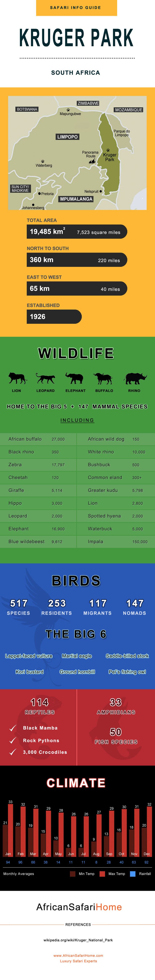Click the paw print at Mapungubwe
This screenshot has height=980, width=155.
[x=68, y=110]
